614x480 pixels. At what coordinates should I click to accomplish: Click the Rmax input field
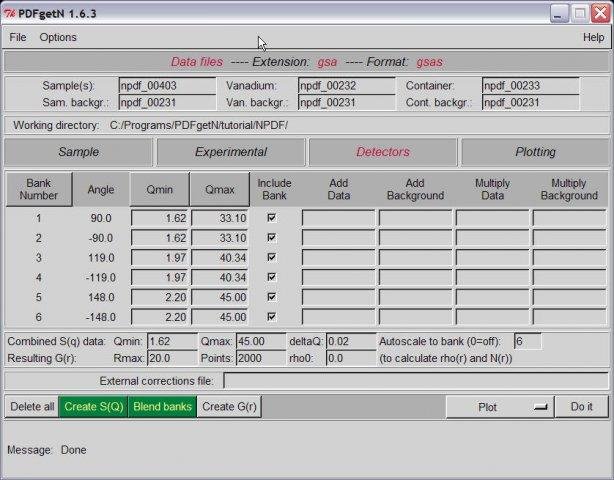[172, 358]
